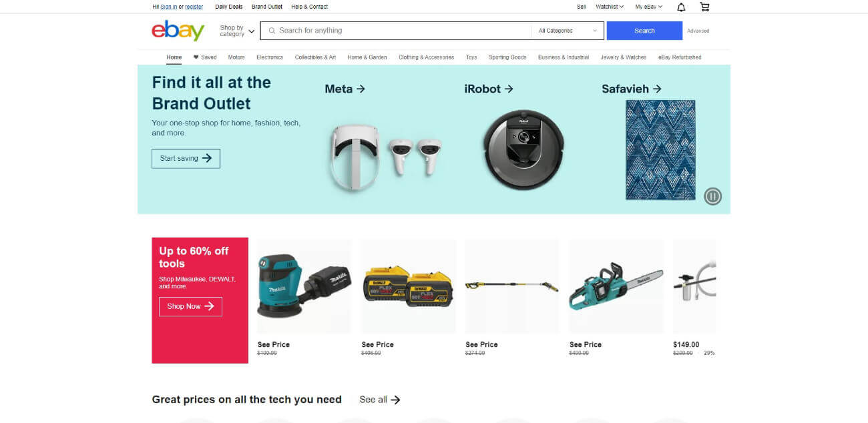
Task: Expand the My eBay menu
Action: 648,7
